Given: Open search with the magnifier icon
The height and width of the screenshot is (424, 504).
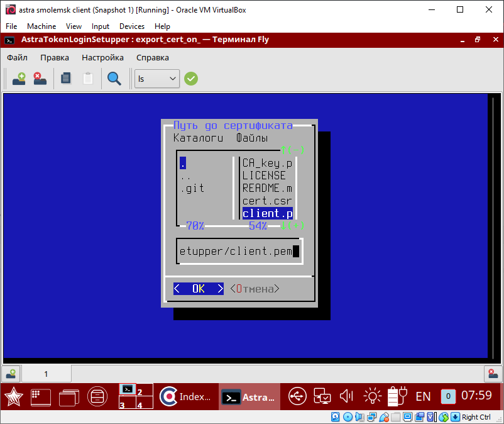Looking at the screenshot, I should [114, 79].
